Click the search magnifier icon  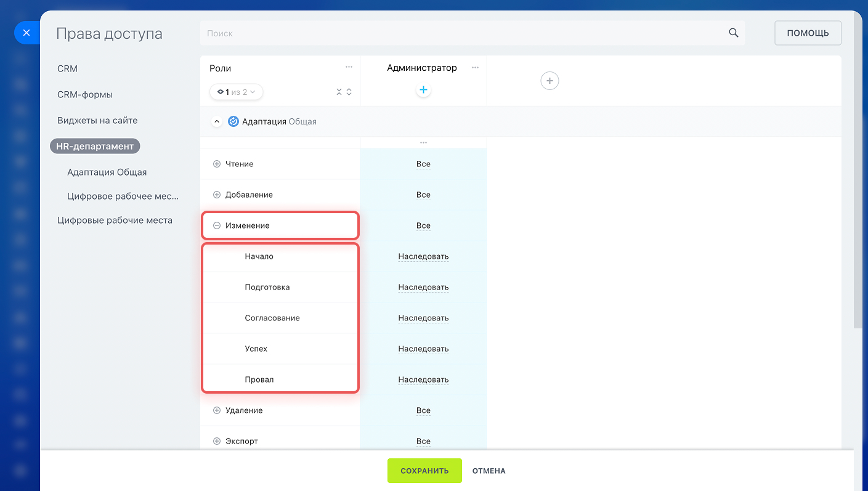(733, 33)
